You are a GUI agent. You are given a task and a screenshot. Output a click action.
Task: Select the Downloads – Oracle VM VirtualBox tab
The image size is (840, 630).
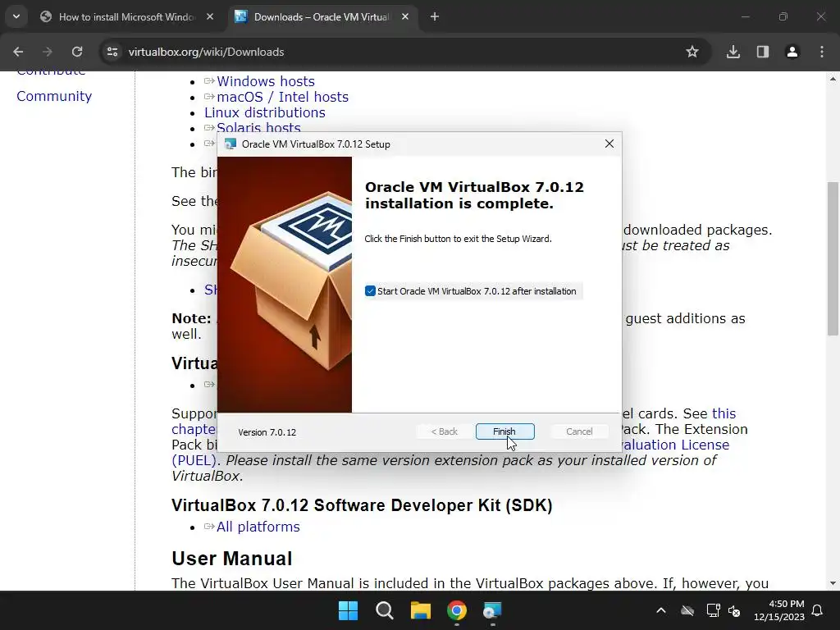pos(322,17)
